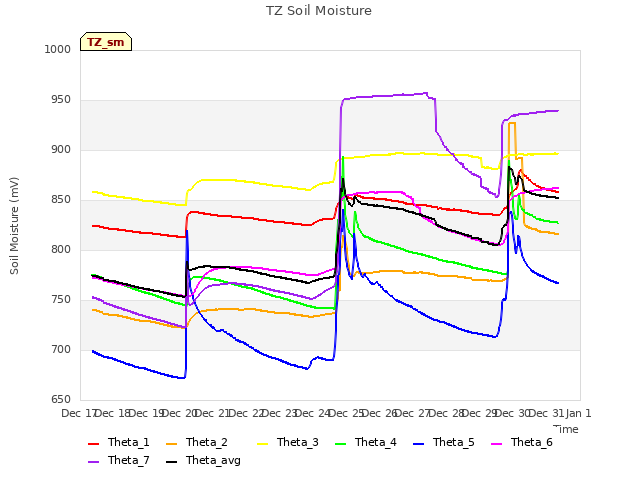Click the Theta_6 legend entry

coord(522,442)
